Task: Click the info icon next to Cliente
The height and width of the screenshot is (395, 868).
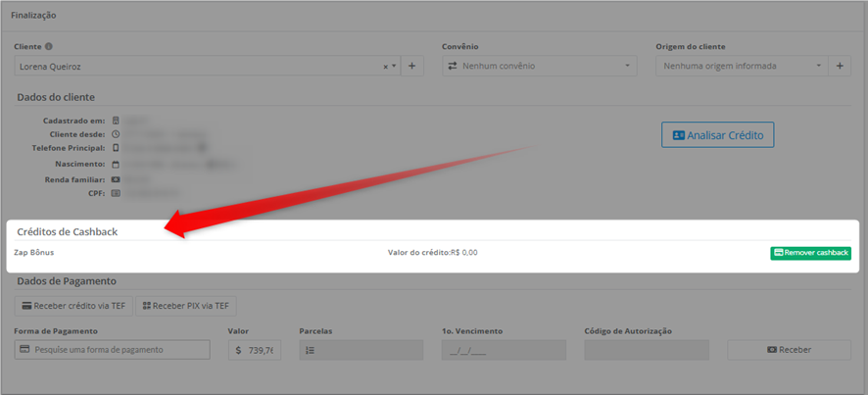Action: pos(49,46)
